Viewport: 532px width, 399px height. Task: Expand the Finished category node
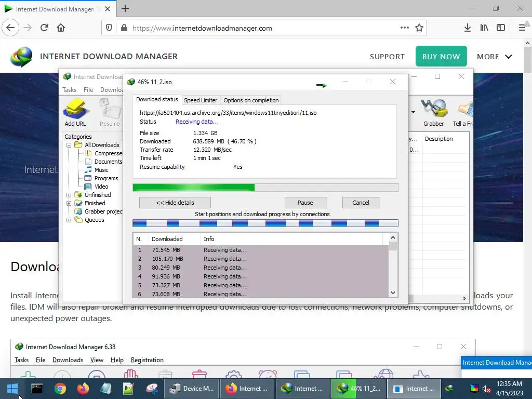tap(69, 203)
